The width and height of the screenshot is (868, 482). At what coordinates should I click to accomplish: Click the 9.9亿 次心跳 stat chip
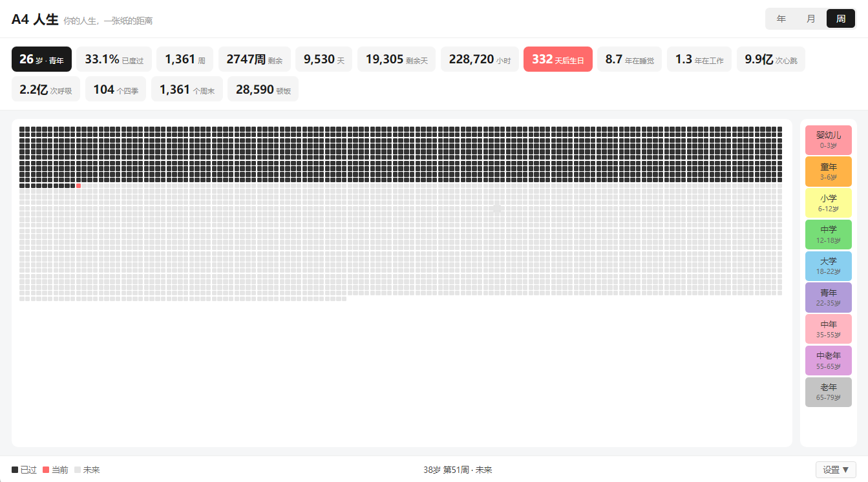point(771,59)
